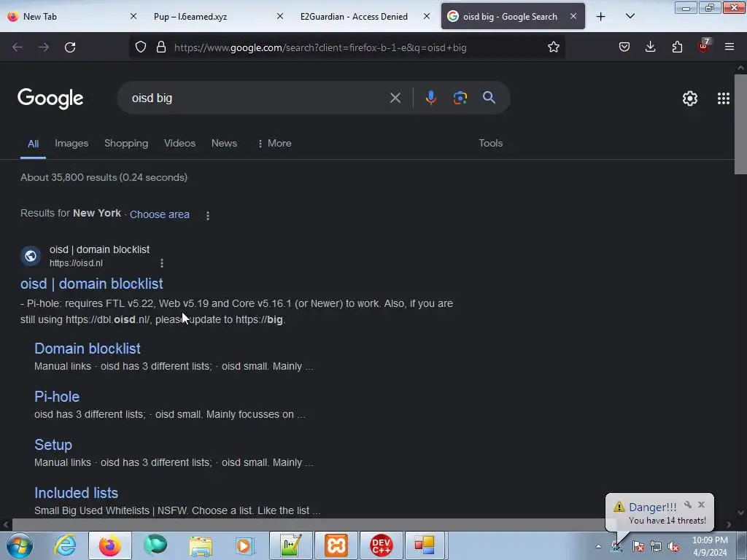
Task: Click the Choose area link
Action: (160, 214)
